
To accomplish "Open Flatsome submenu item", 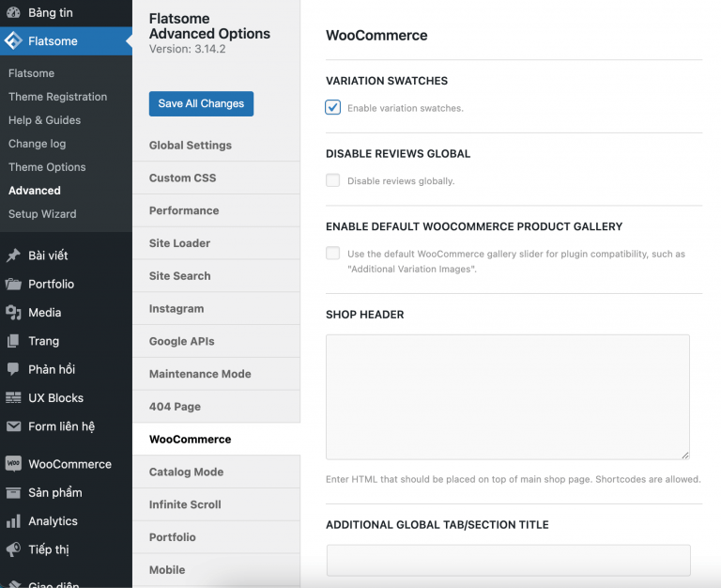I will (x=31, y=73).
